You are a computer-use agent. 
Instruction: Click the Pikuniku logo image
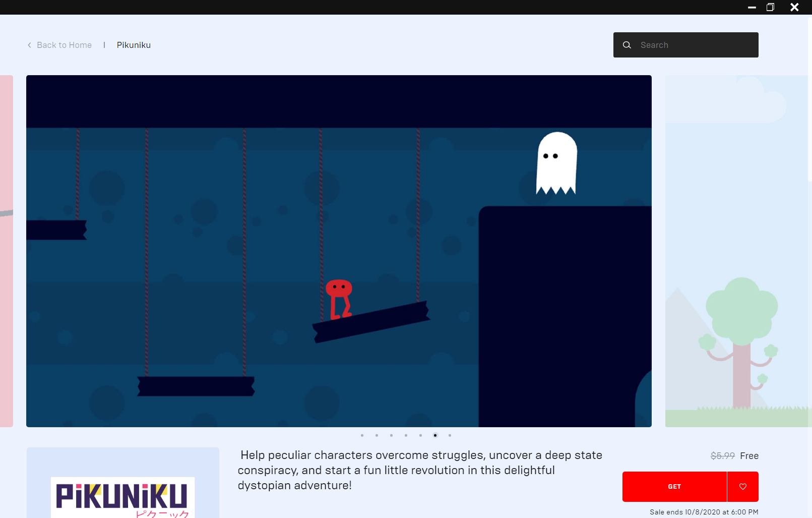[122, 497]
